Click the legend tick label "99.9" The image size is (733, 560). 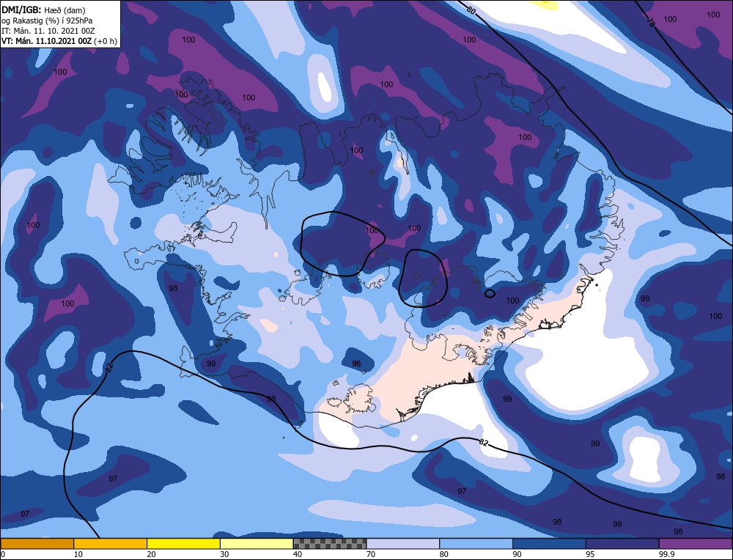[x=666, y=554]
